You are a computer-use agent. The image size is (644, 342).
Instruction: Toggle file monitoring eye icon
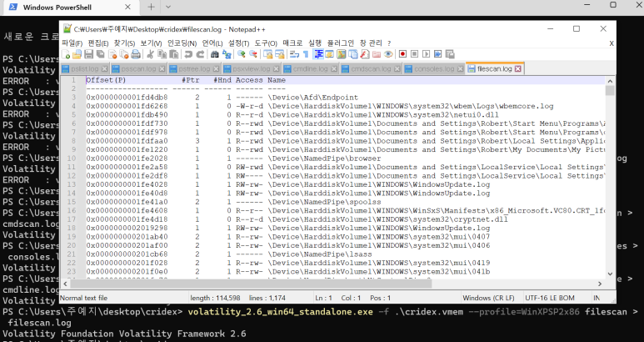coord(388,54)
